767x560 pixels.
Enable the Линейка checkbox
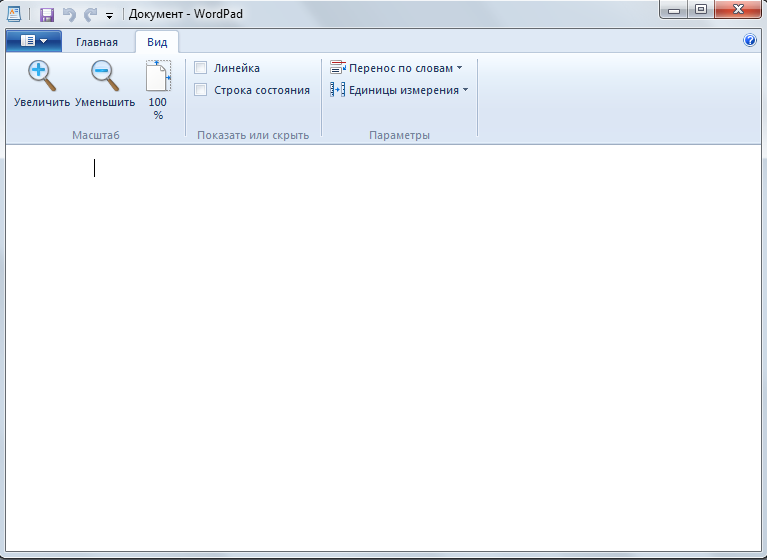tap(201, 67)
